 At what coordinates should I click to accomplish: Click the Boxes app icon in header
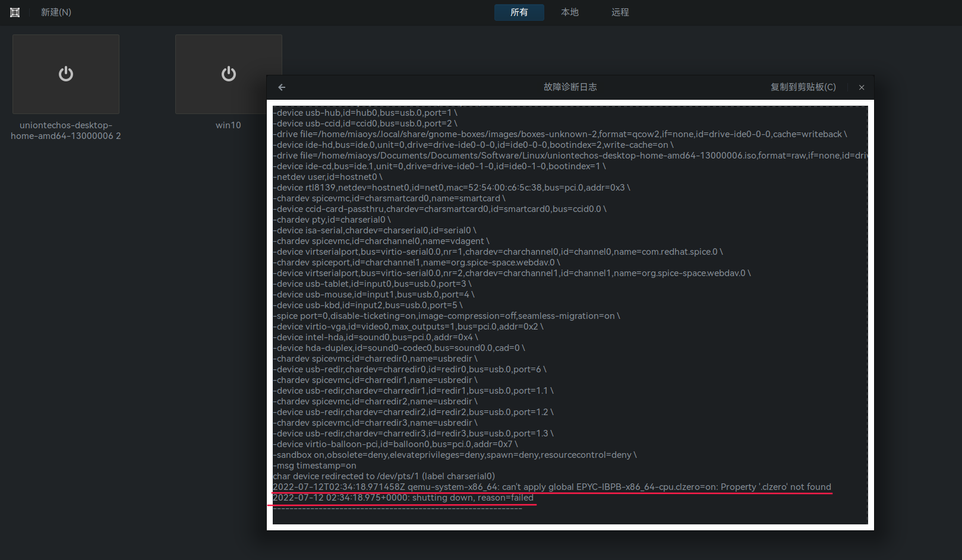point(15,12)
